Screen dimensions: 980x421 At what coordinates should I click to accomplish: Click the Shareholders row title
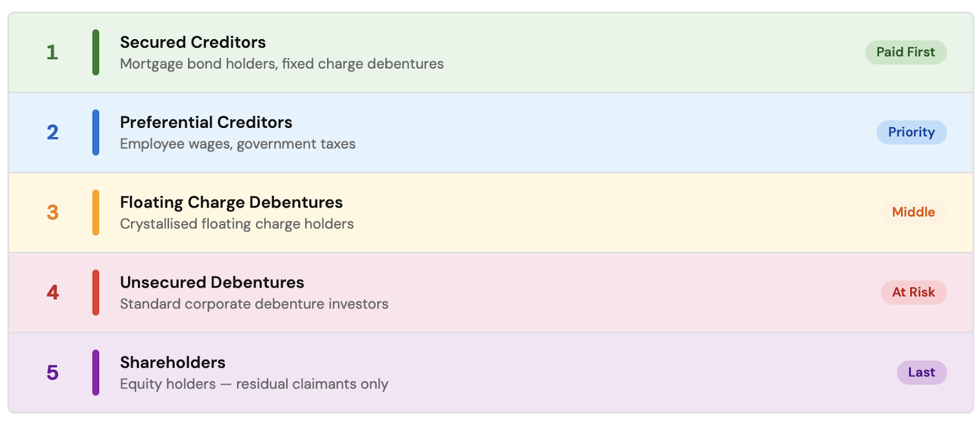[x=173, y=363]
